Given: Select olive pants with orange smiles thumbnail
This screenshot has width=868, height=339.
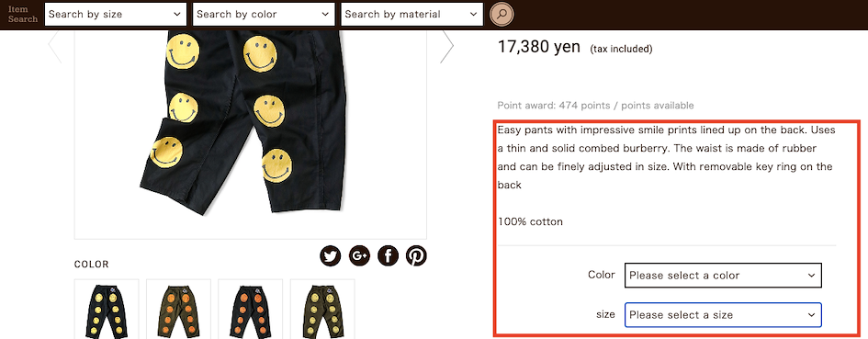Looking at the screenshot, I should [x=178, y=309].
